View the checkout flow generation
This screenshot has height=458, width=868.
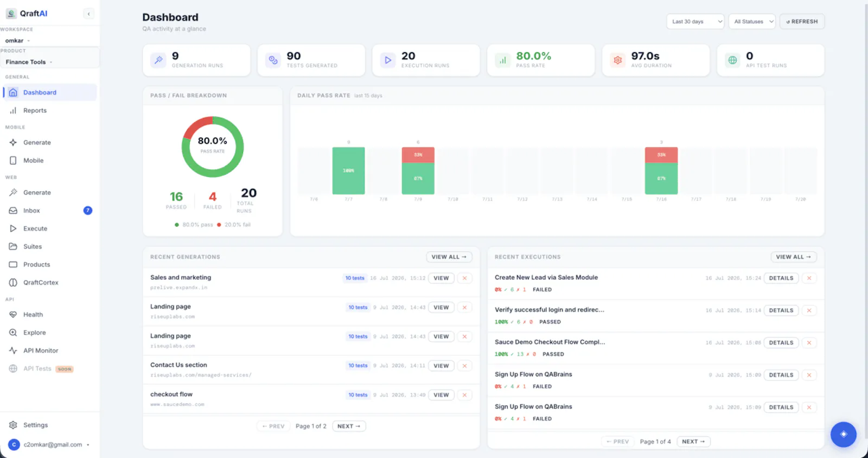(441, 395)
